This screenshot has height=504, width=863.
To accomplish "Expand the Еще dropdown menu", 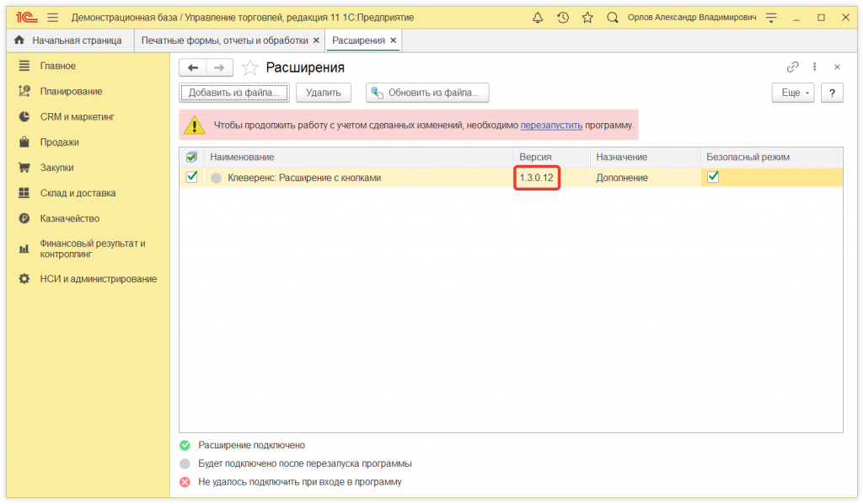I will click(793, 93).
